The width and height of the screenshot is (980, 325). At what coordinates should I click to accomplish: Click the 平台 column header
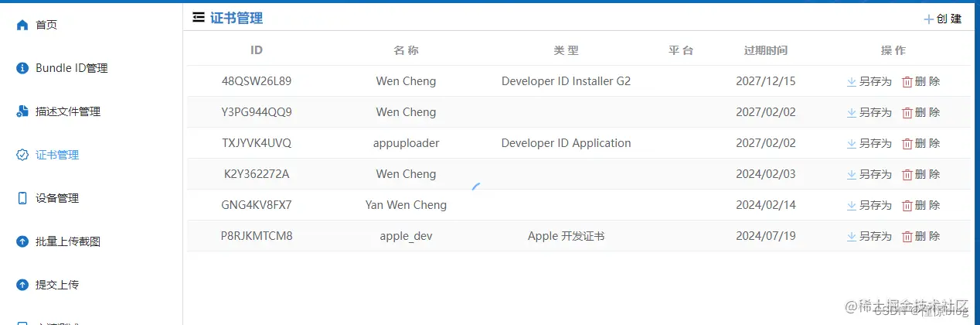(681, 50)
